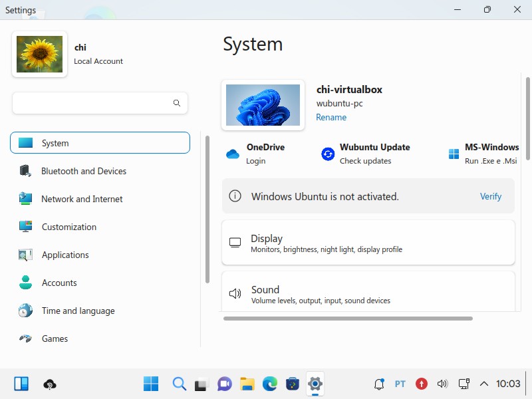Open Display settings panel
Viewport: 532px width, 399px height.
pos(368,243)
